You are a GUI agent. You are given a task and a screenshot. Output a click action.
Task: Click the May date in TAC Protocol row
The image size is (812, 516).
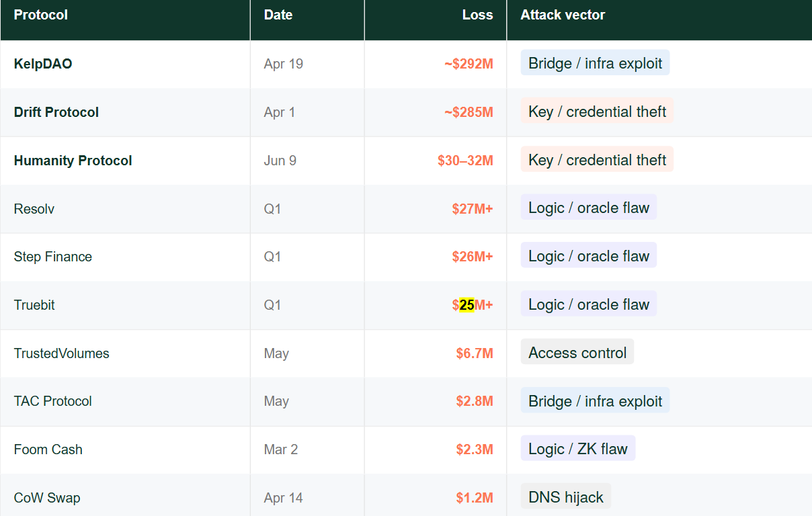tap(276, 401)
